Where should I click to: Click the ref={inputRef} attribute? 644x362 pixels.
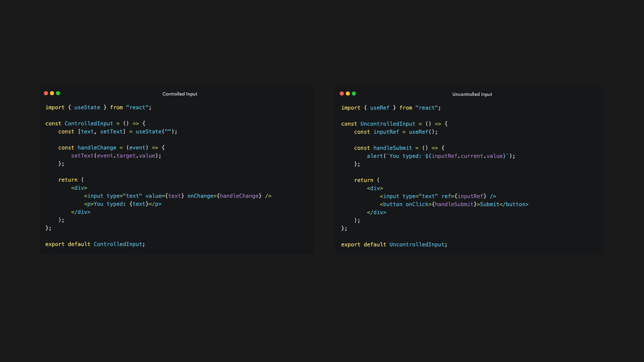(464, 196)
